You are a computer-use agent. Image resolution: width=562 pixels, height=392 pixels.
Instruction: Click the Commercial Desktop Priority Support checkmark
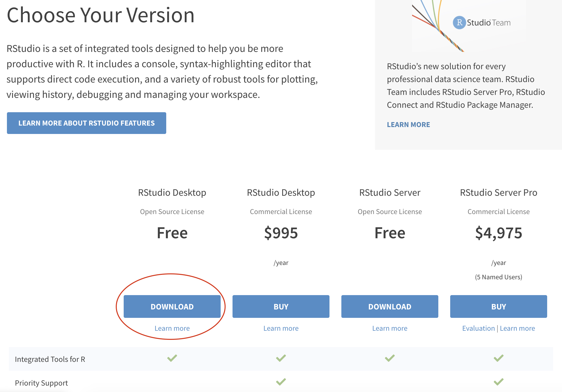coord(281,382)
